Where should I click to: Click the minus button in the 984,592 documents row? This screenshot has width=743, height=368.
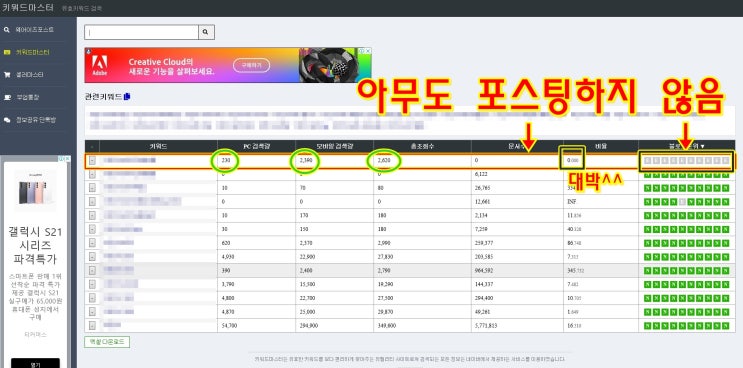(x=92, y=270)
